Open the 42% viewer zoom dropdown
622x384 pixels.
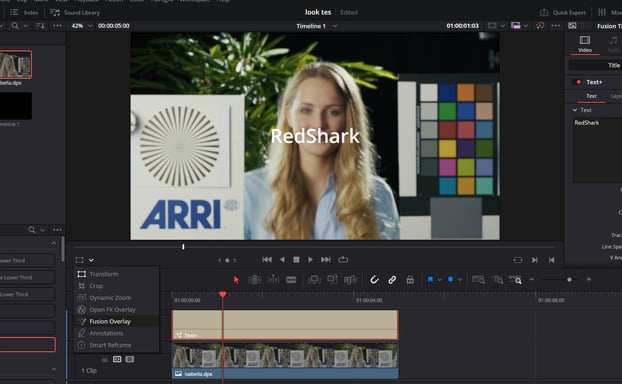[82, 26]
